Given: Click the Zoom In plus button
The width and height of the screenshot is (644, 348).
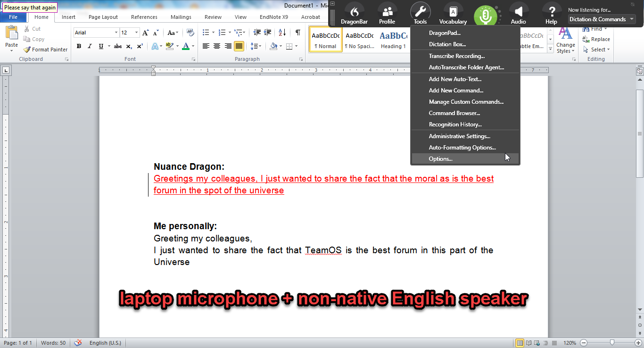Looking at the screenshot, I should pos(639,343).
